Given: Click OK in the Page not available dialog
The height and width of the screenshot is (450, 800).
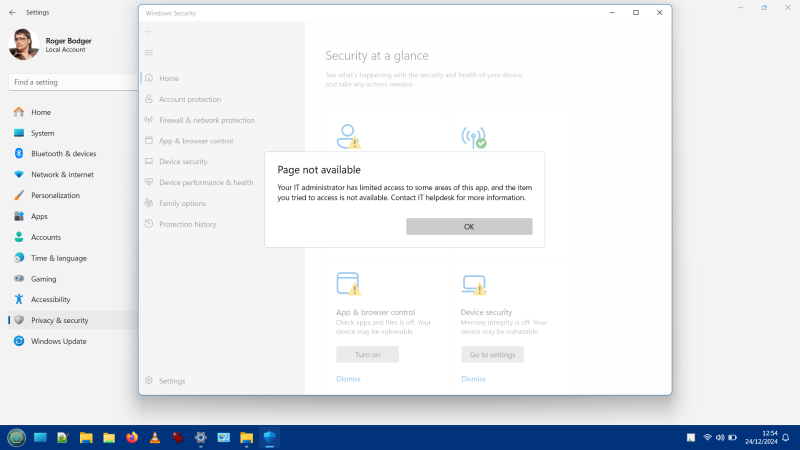Looking at the screenshot, I should pyautogui.click(x=469, y=227).
